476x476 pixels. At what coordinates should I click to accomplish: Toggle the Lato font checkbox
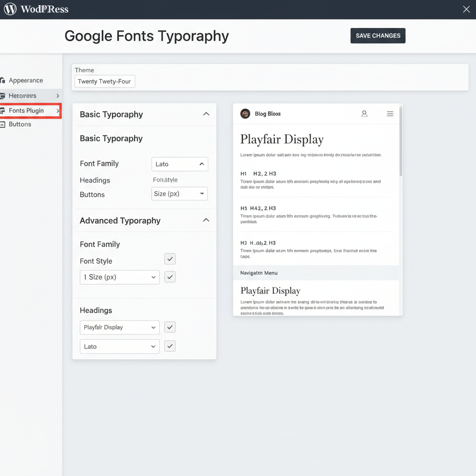170,346
